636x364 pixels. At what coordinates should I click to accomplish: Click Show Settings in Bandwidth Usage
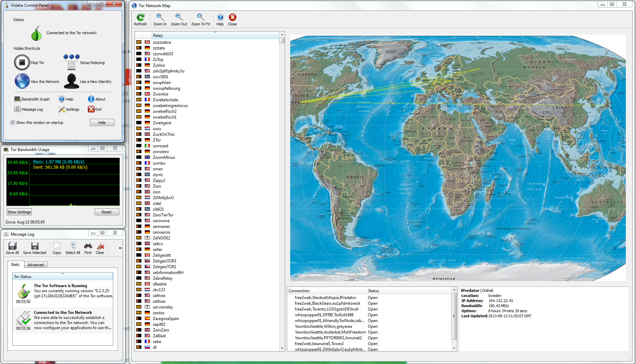click(x=19, y=212)
